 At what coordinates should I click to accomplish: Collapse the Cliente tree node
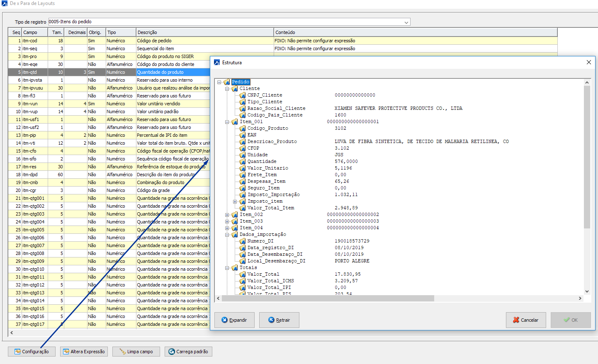(227, 89)
